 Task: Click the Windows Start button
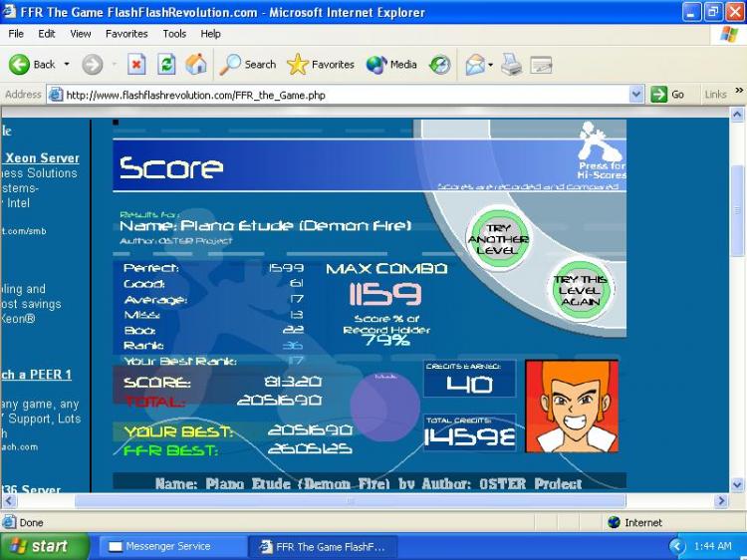[x=45, y=546]
